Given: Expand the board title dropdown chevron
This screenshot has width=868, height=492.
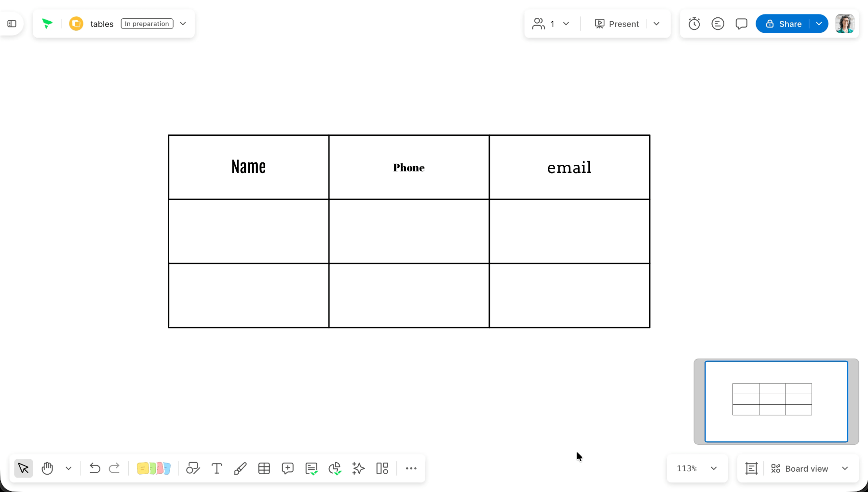Looking at the screenshot, I should pyautogui.click(x=183, y=24).
